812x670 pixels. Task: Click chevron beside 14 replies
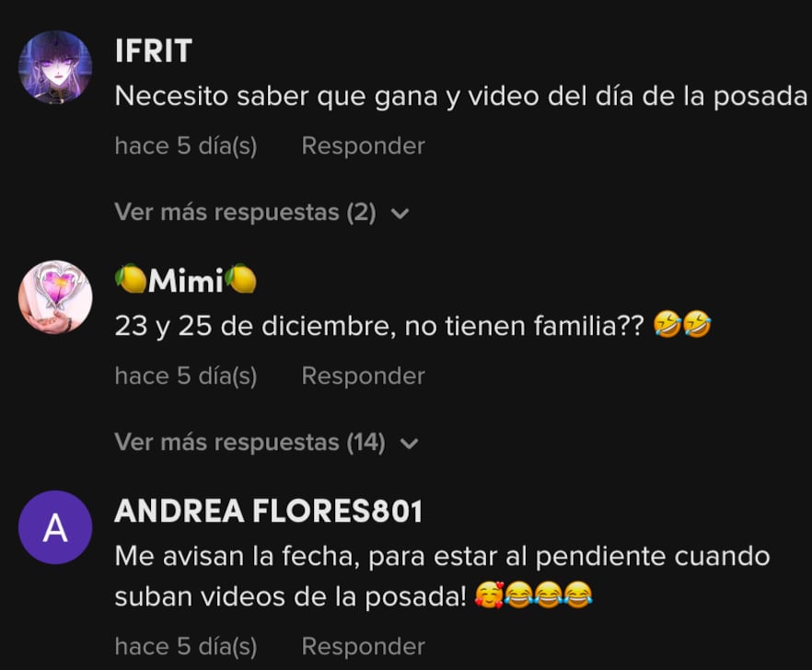tap(409, 444)
